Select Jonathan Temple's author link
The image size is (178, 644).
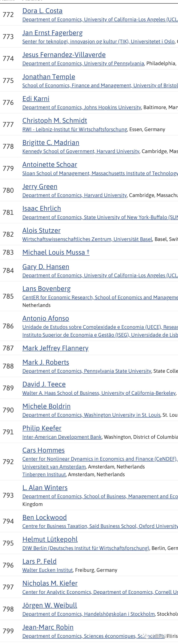pos(49,77)
